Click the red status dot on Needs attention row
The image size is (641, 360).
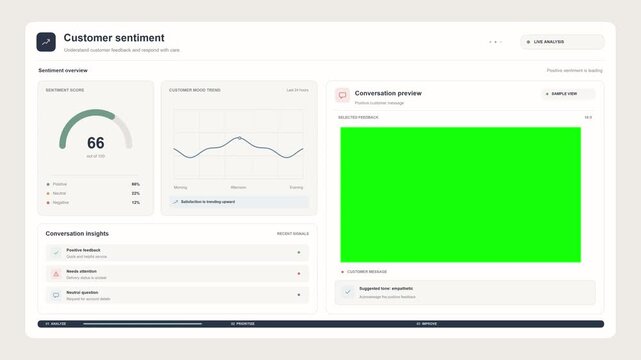tap(299, 273)
